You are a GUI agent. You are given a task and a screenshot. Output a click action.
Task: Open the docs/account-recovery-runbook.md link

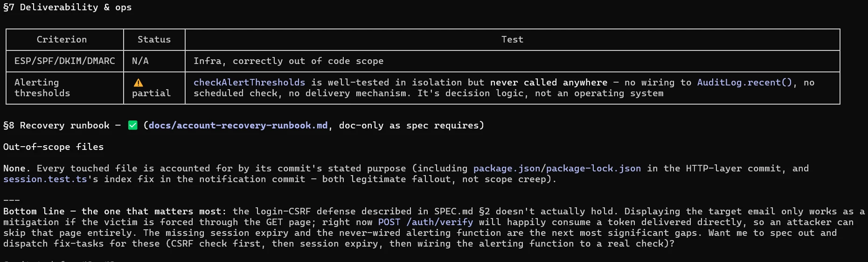click(x=238, y=125)
